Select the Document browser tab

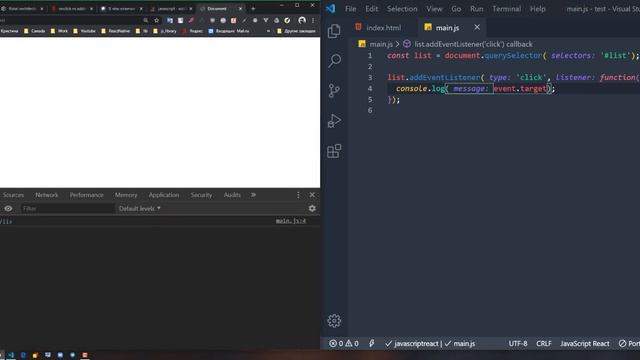pos(221,9)
